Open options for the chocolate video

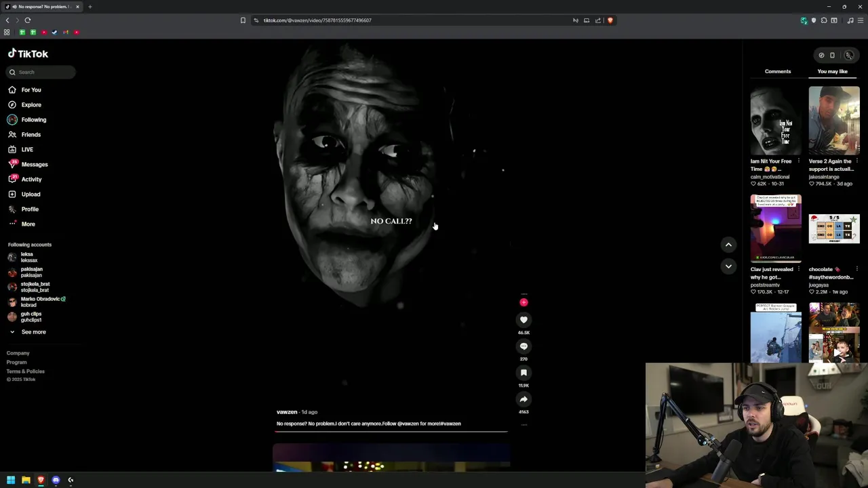[857, 269]
